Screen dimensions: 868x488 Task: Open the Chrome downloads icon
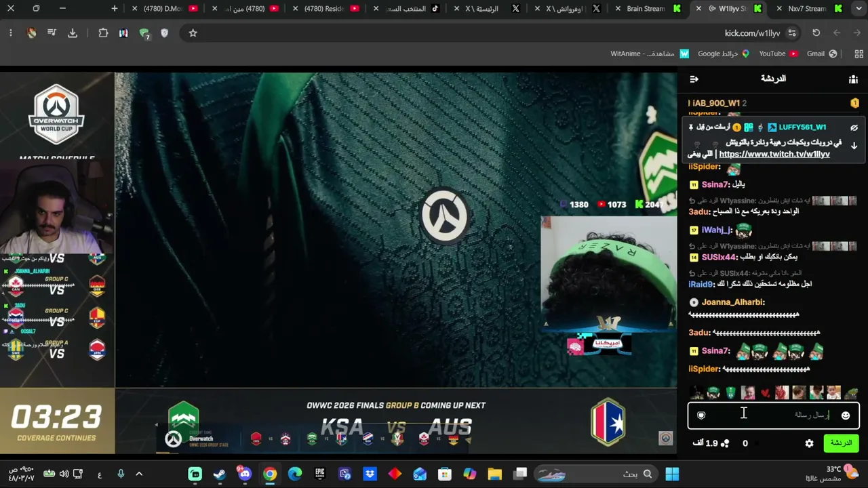pyautogui.click(x=73, y=33)
